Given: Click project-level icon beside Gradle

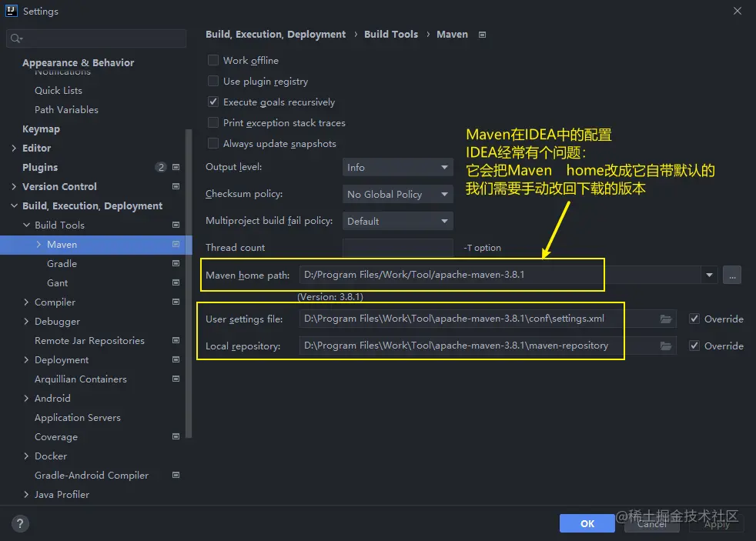Looking at the screenshot, I should 176,263.
